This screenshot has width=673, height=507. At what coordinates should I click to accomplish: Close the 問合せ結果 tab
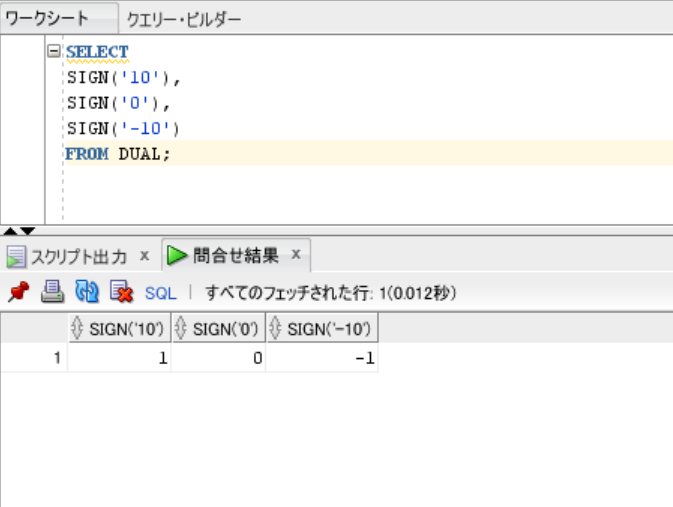click(x=296, y=255)
